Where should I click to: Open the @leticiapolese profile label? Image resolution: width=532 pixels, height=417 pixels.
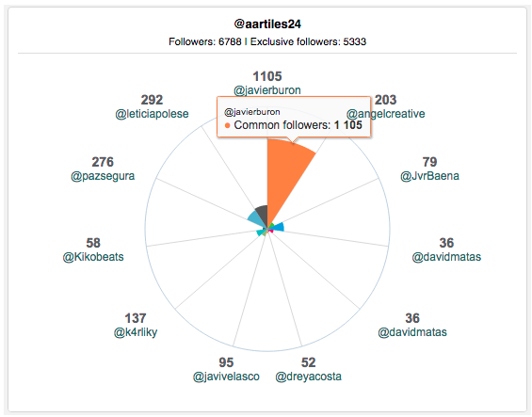[152, 114]
